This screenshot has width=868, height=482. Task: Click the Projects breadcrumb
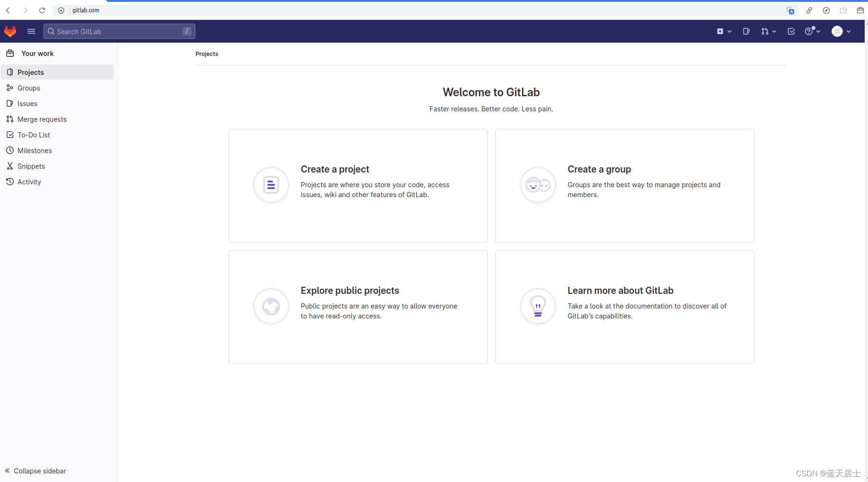pos(207,54)
